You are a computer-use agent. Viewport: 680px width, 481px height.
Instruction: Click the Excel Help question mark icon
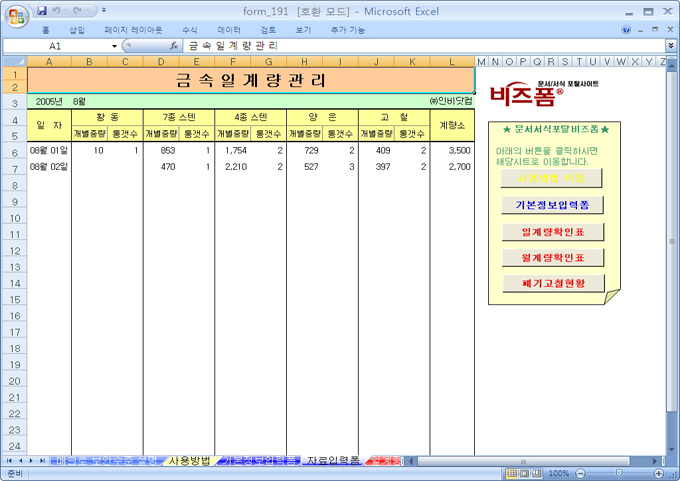[x=627, y=30]
